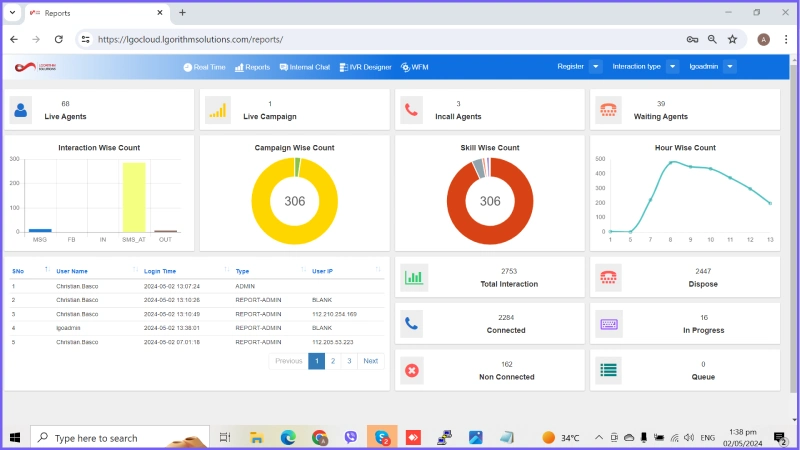
Task: Expand the Register dropdown arrow
Action: pos(595,67)
